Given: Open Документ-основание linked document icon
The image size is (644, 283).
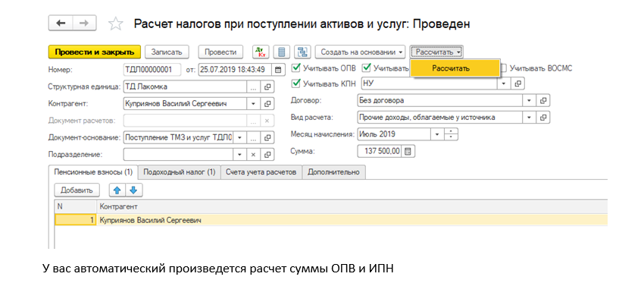Looking at the screenshot, I should (267, 137).
